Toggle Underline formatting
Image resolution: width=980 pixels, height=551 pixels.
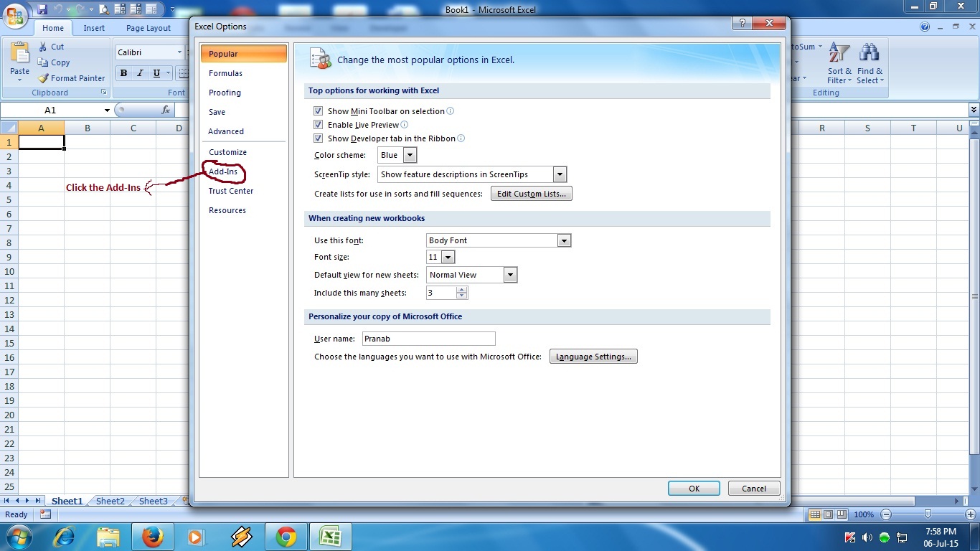point(156,73)
